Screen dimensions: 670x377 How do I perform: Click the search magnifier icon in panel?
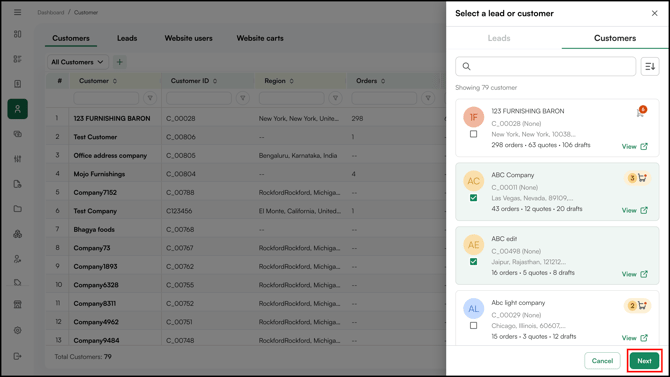[x=467, y=67]
